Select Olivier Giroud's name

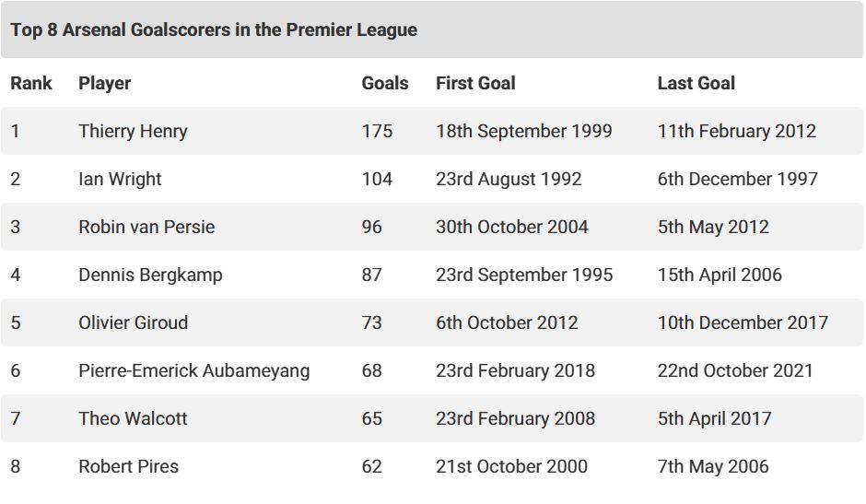click(x=133, y=322)
